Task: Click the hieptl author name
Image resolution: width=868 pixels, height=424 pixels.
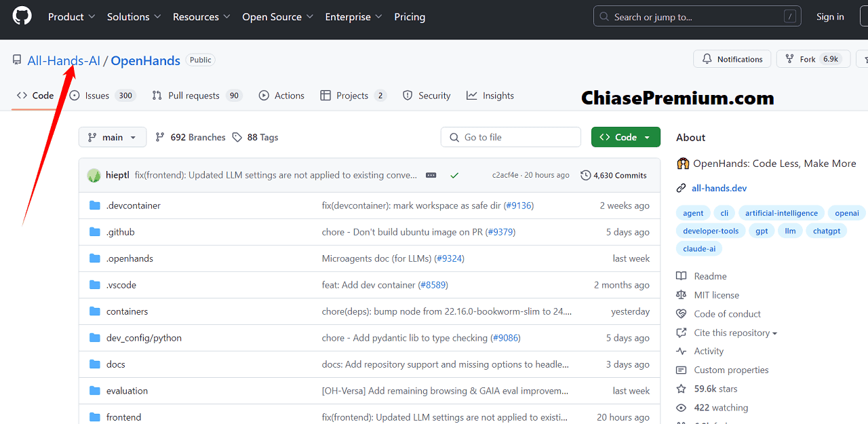Action: (117, 175)
